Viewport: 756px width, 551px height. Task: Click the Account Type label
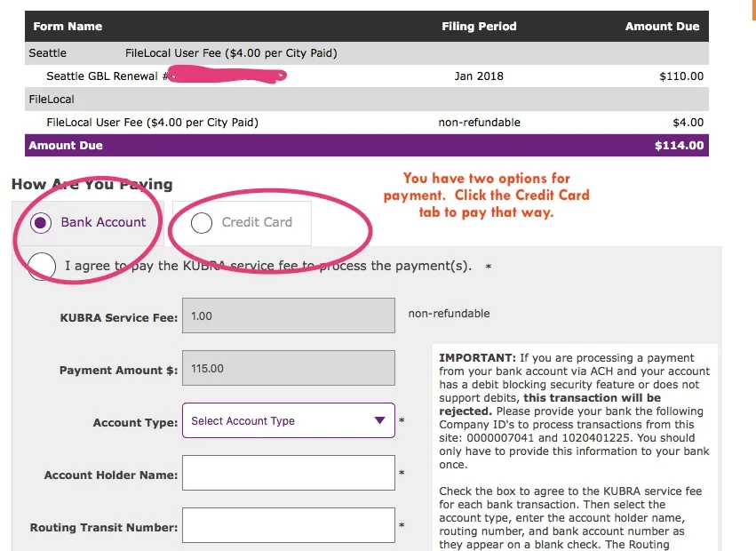[135, 423]
